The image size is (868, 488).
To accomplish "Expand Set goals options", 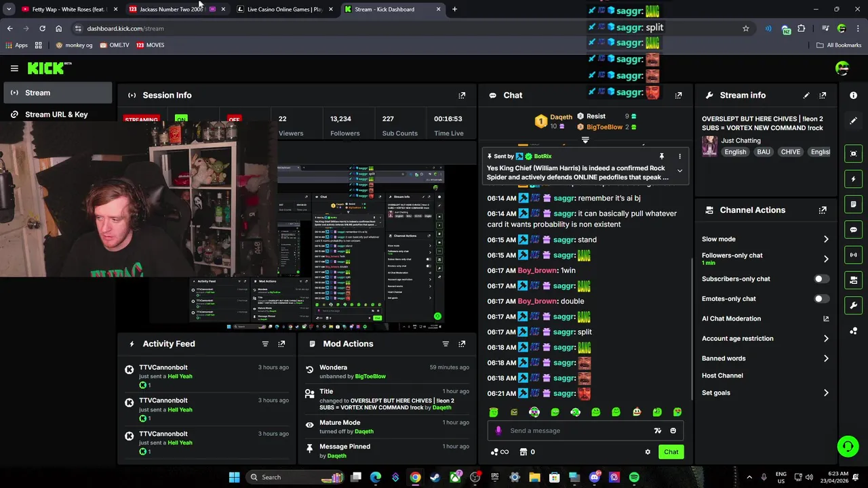I will [826, 393].
